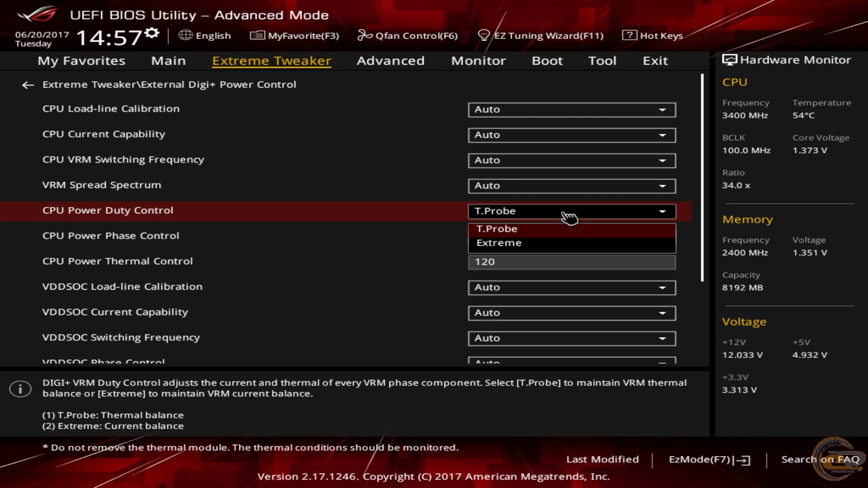Launch EZ Tuning Wizard lightbulb icon

click(484, 35)
